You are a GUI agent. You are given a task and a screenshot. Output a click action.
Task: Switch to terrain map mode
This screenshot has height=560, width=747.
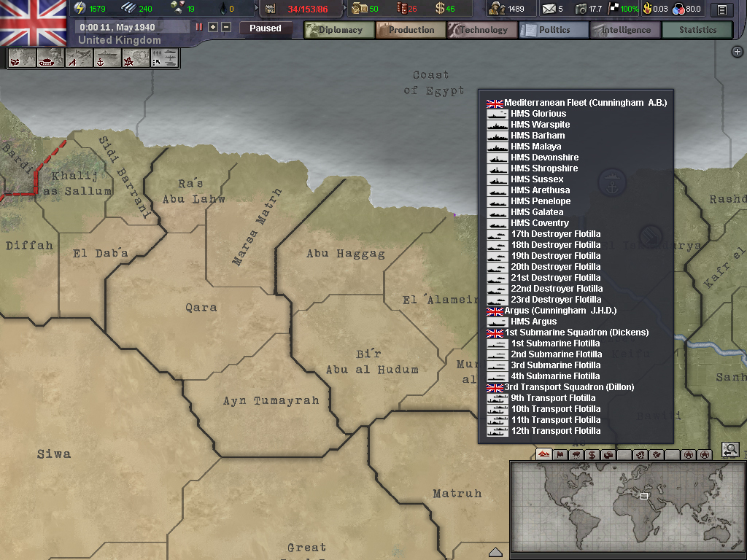click(543, 454)
